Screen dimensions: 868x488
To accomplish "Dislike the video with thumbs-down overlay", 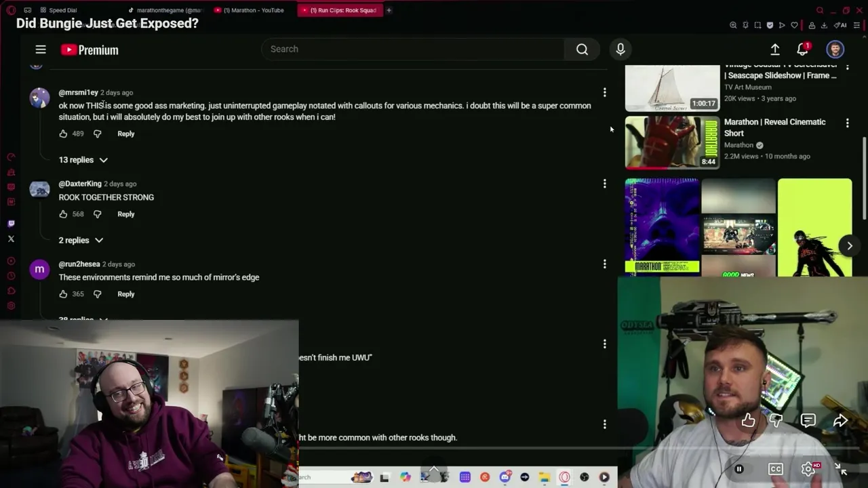I will [776, 421].
